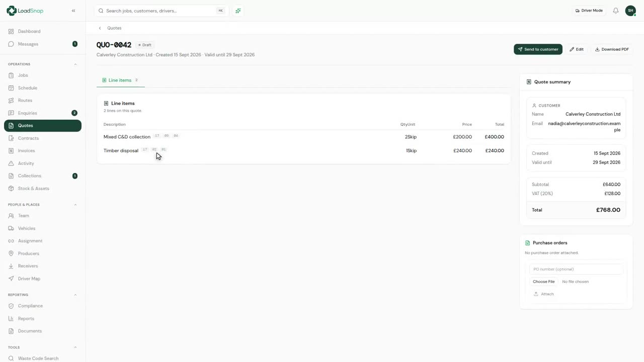Collapse the Operations section

(x=75, y=64)
